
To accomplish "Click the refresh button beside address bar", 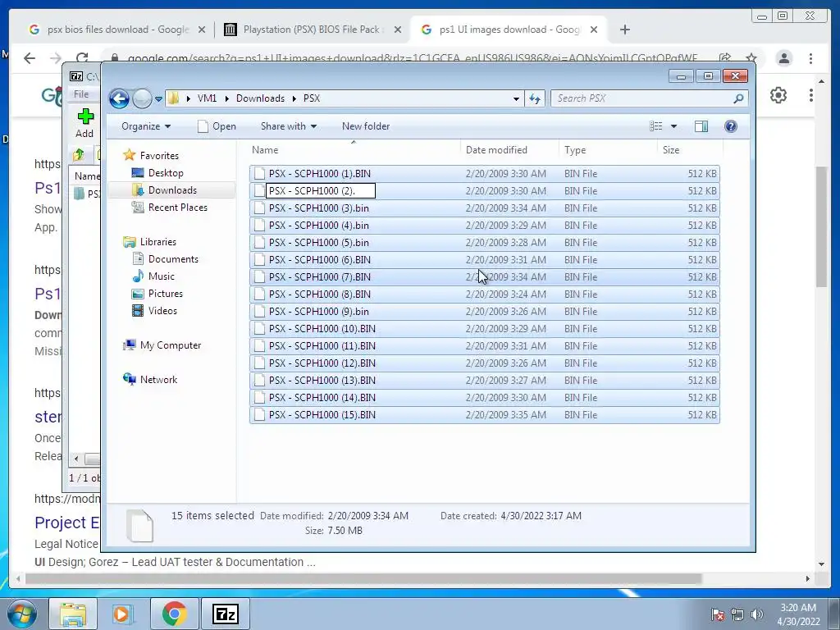I will (535, 98).
